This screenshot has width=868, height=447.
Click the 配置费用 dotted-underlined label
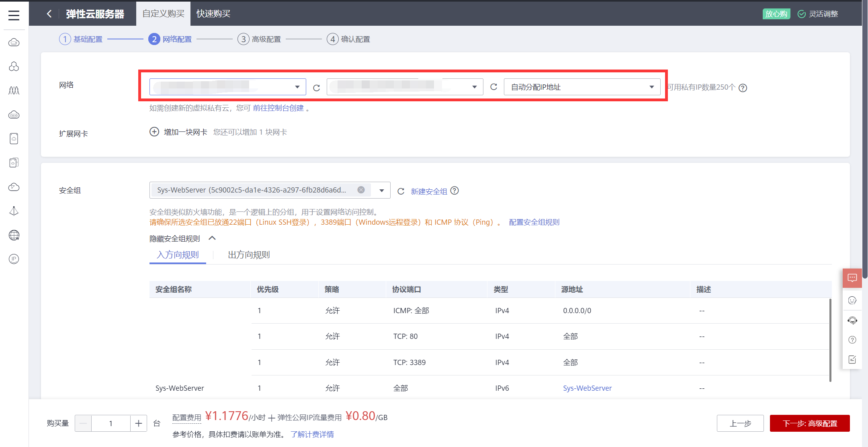pos(186,418)
